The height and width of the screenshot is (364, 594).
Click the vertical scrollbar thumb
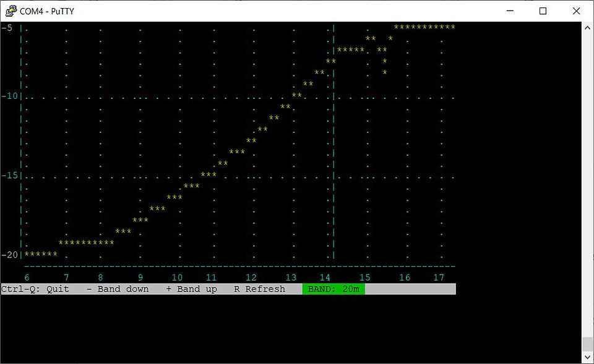pos(587,344)
